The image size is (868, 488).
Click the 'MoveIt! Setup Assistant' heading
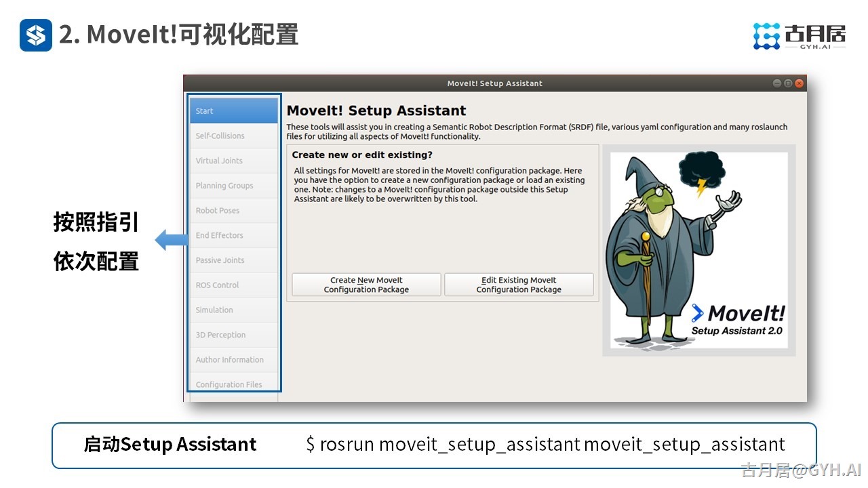[x=376, y=110]
